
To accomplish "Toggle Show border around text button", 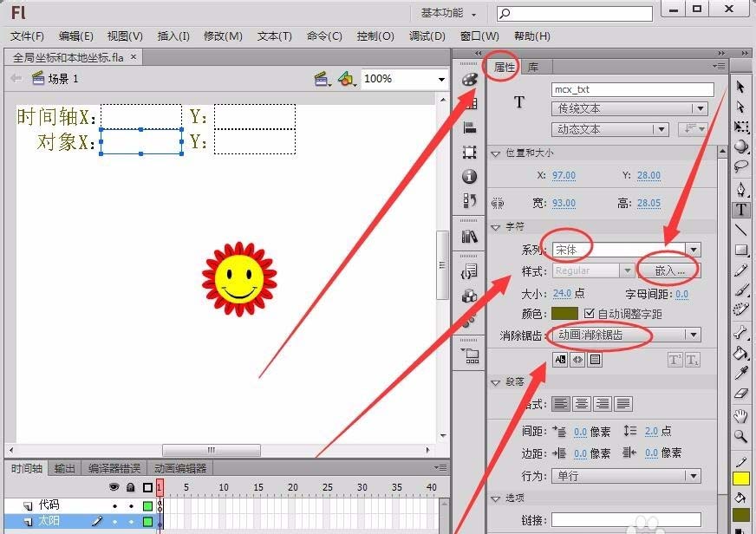I will tap(595, 360).
